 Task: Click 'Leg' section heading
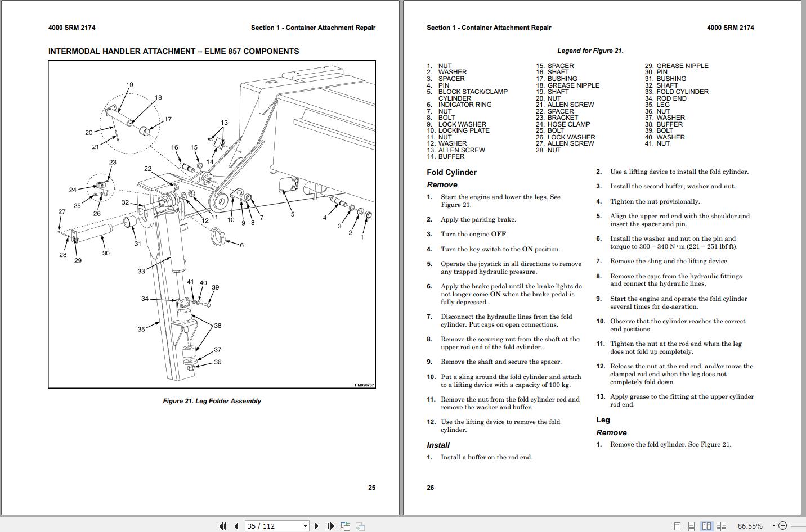pos(603,420)
